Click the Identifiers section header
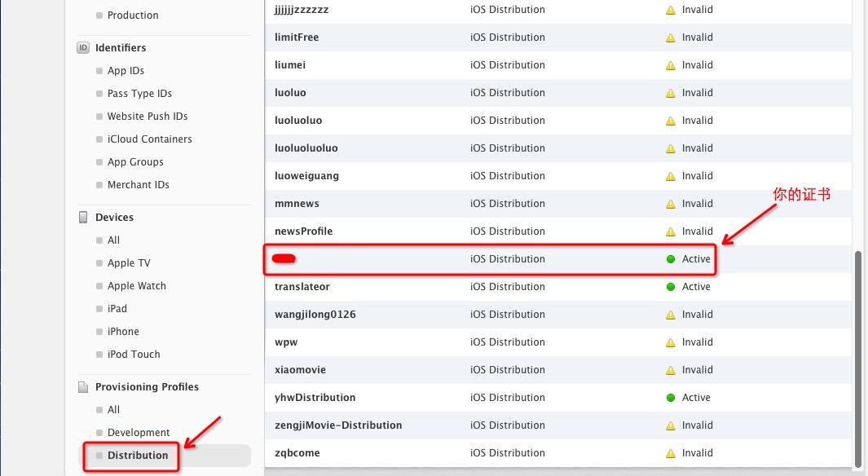This screenshot has width=868, height=476. 121,47
